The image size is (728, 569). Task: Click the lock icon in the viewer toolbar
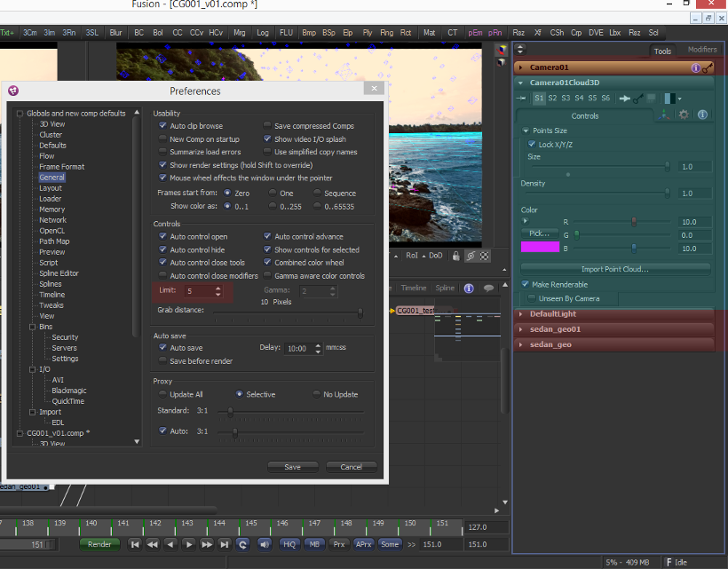[456, 256]
